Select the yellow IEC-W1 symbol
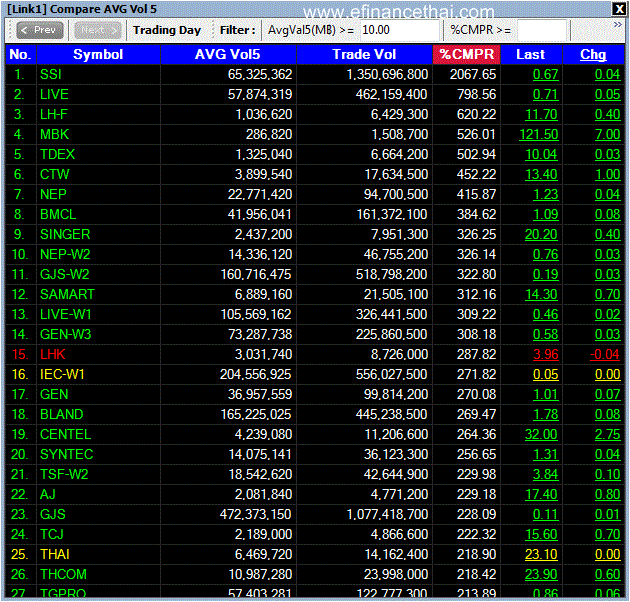630x602 pixels. pyautogui.click(x=62, y=375)
